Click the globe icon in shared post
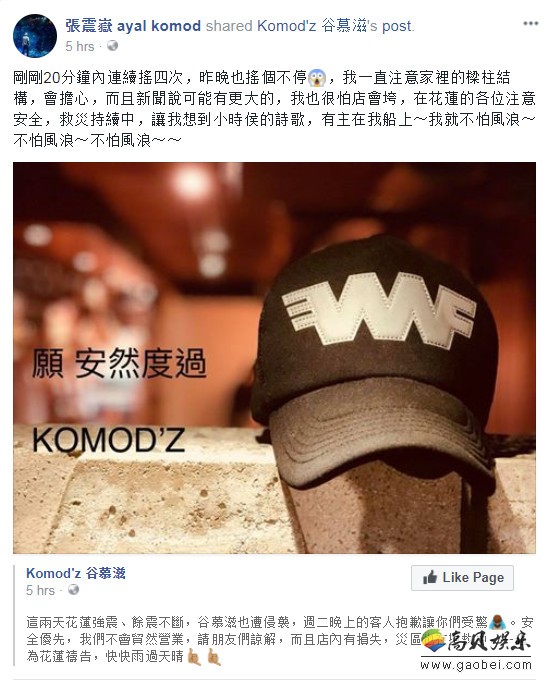This screenshot has width=547, height=688. [x=73, y=590]
